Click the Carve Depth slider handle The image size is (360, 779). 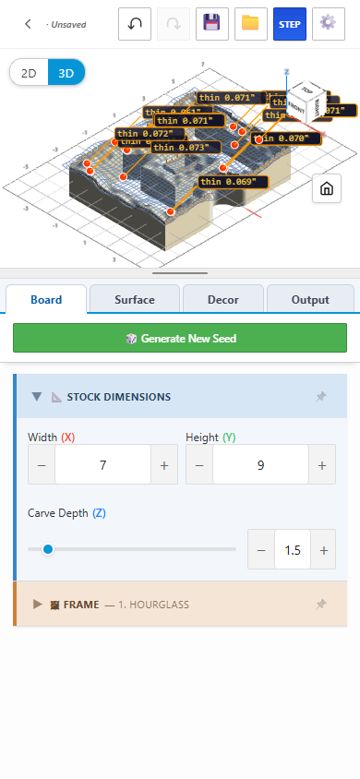(x=48, y=549)
